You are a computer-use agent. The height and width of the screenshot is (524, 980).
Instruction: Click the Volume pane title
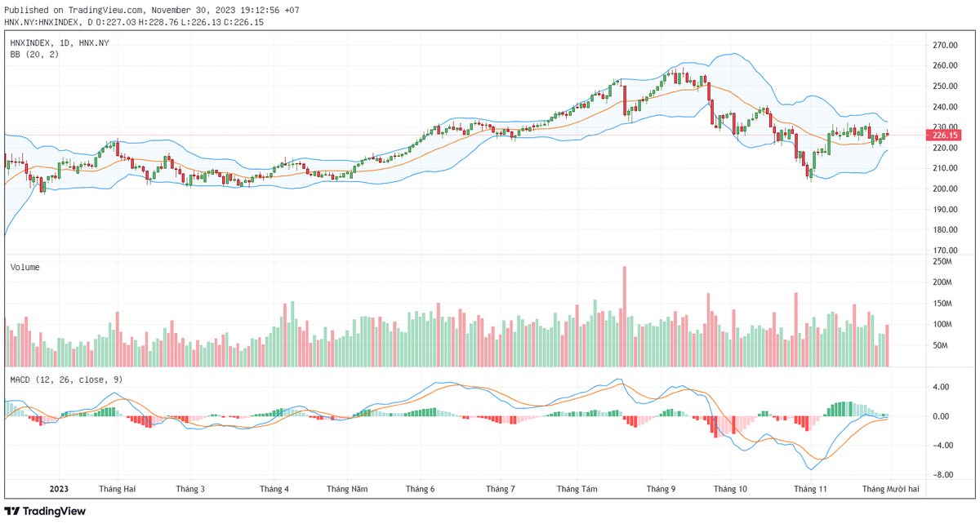click(24, 267)
